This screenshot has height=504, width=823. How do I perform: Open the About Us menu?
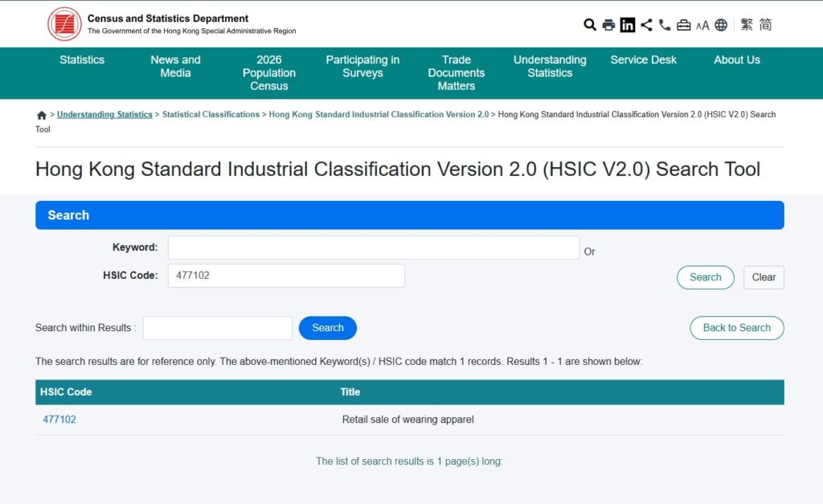[737, 59]
